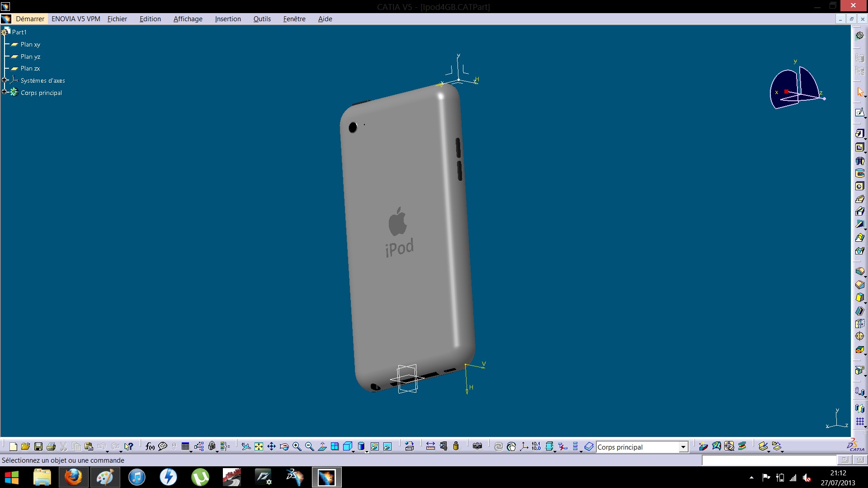Expand the Systèmes d'axes node

[x=5, y=80]
